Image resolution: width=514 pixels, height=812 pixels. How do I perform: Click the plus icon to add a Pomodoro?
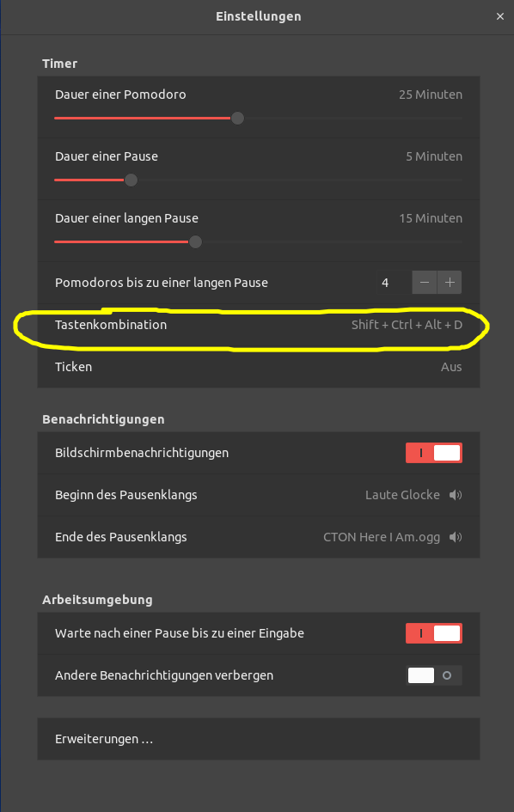pyautogui.click(x=449, y=282)
